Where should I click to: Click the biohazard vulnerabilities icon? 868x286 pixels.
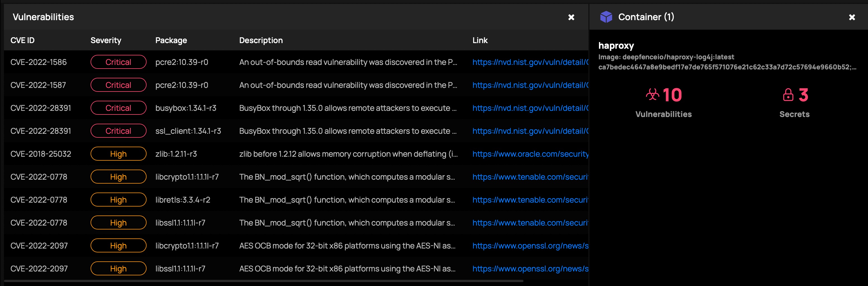[652, 95]
